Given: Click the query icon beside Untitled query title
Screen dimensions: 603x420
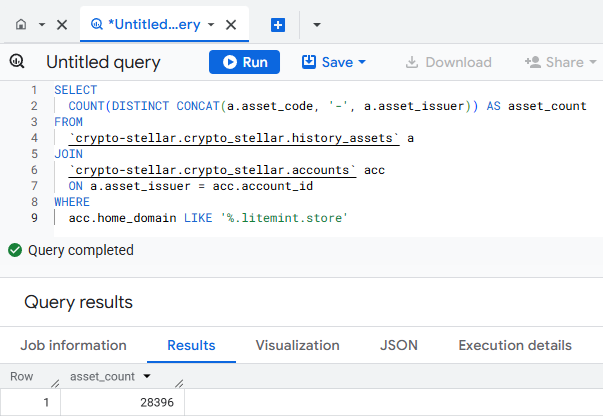Looking at the screenshot, I should pyautogui.click(x=17, y=62).
